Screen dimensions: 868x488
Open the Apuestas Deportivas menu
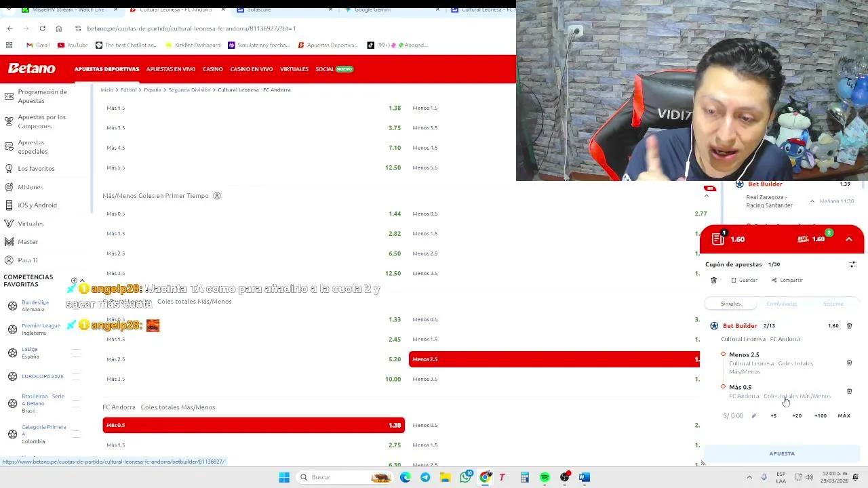click(x=106, y=69)
